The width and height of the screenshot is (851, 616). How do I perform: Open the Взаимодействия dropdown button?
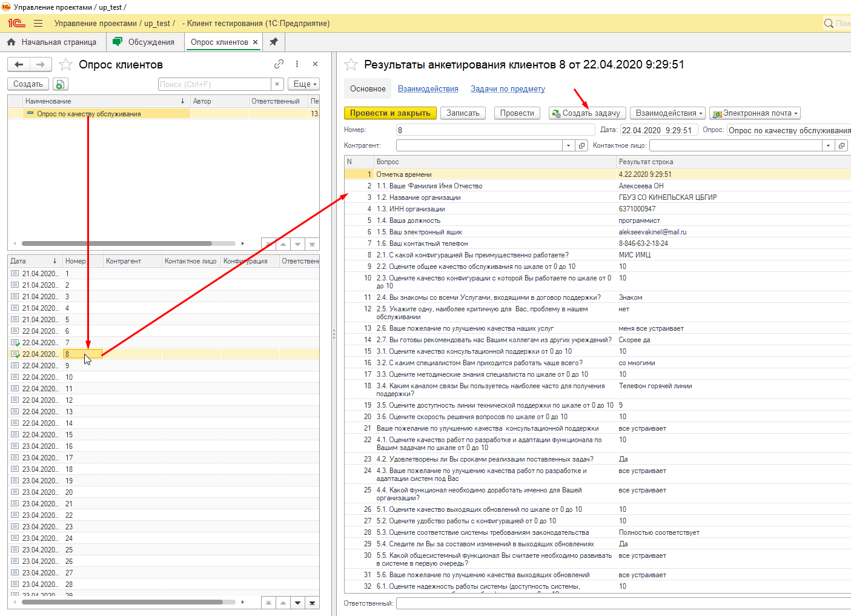[669, 113]
